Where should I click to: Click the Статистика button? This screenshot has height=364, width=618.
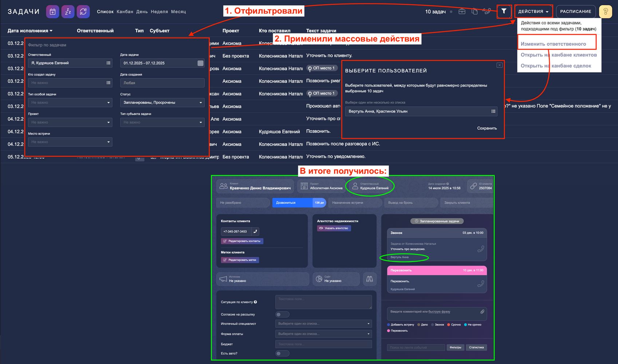[x=476, y=348]
